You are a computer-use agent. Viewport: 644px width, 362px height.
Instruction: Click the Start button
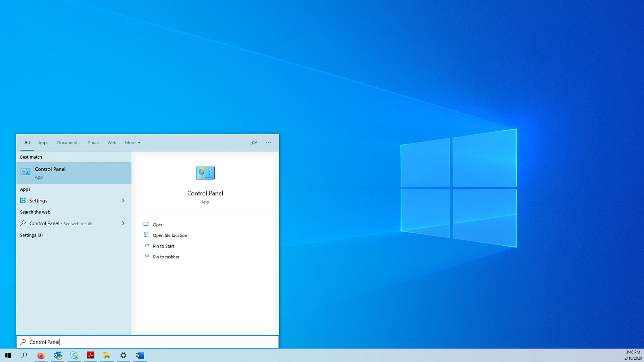[x=8, y=355]
